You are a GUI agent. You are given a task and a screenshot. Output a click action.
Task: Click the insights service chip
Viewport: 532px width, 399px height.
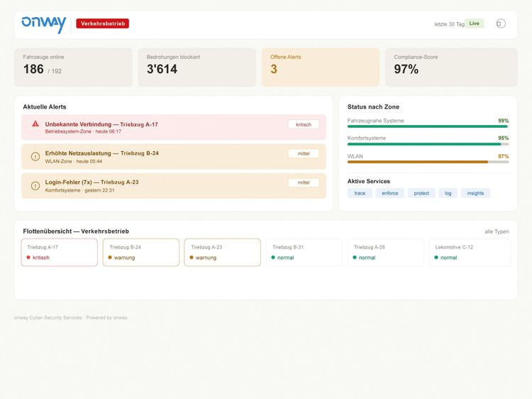pos(475,193)
